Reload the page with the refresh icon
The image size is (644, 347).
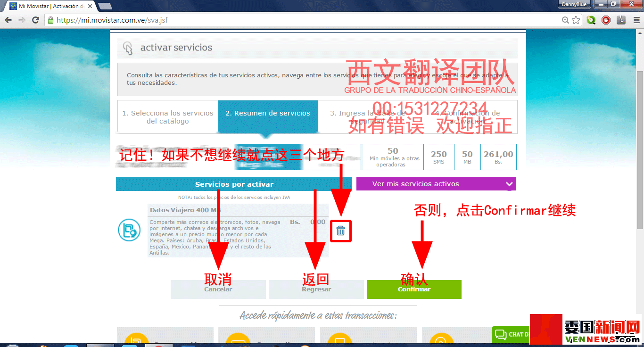coord(35,20)
